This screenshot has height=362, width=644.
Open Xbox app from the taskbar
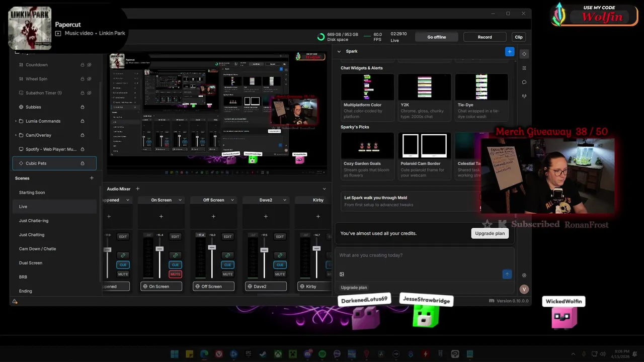(278, 354)
